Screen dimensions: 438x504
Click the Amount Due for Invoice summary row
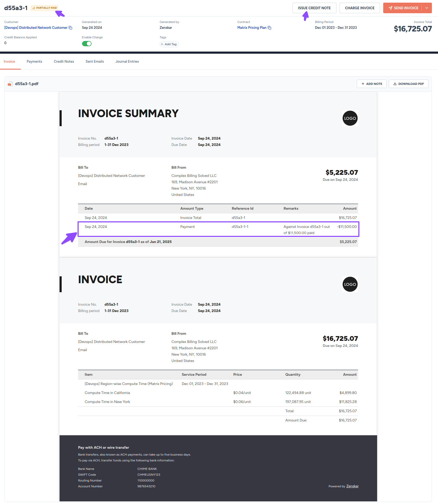(218, 242)
